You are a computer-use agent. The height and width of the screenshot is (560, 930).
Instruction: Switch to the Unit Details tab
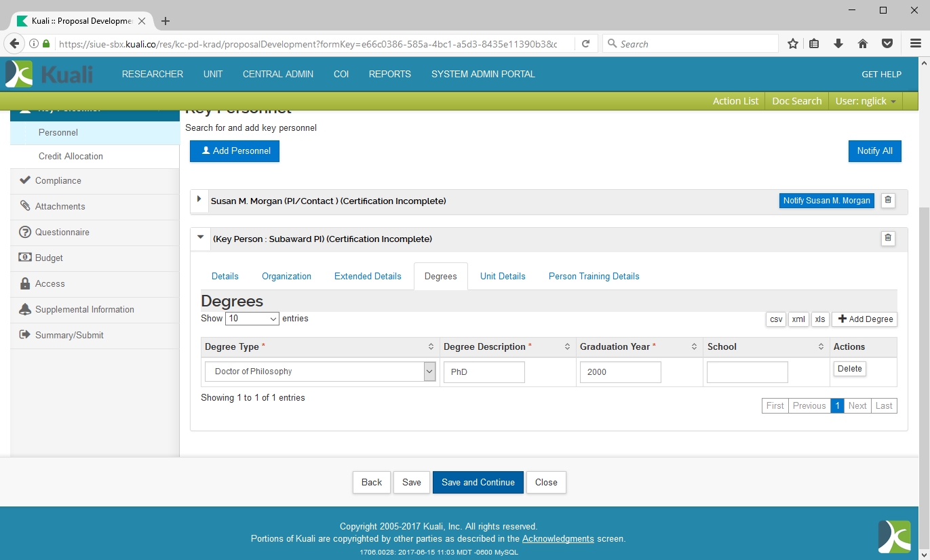click(x=503, y=277)
